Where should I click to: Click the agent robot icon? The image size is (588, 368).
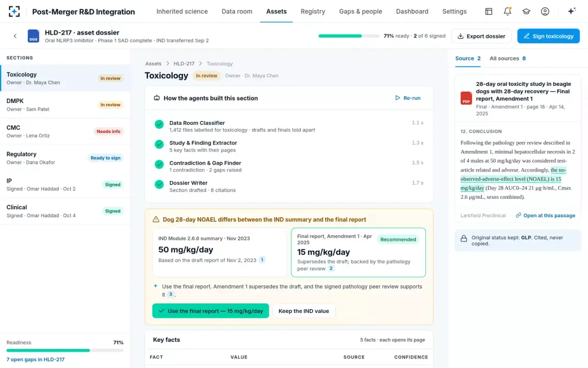pos(157,98)
